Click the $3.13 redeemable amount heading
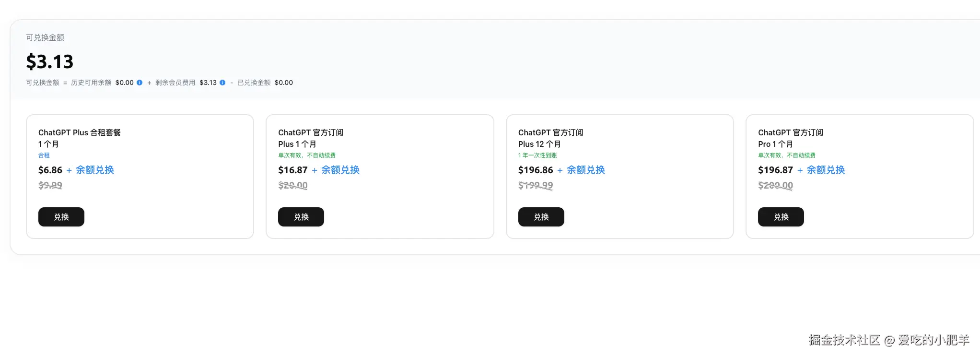The height and width of the screenshot is (357, 980). 50,61
